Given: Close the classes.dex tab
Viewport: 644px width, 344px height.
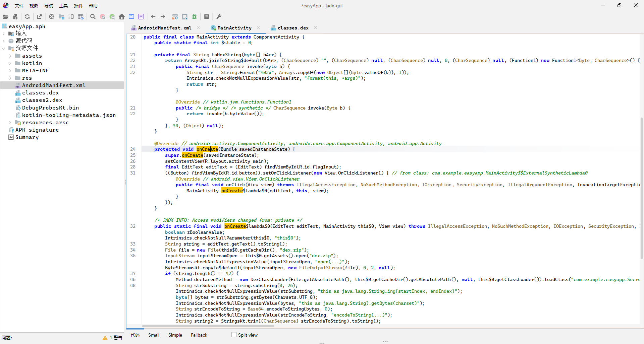Looking at the screenshot, I should (315, 28).
